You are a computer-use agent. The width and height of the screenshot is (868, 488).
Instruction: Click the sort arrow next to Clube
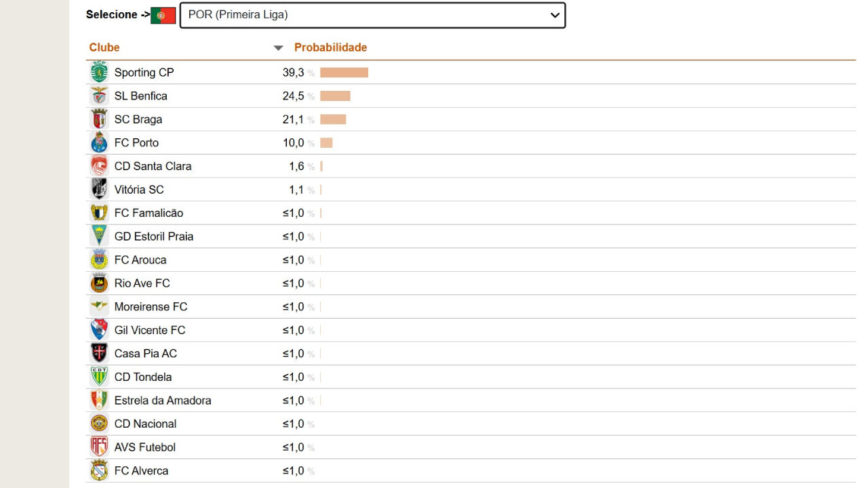[x=278, y=47]
